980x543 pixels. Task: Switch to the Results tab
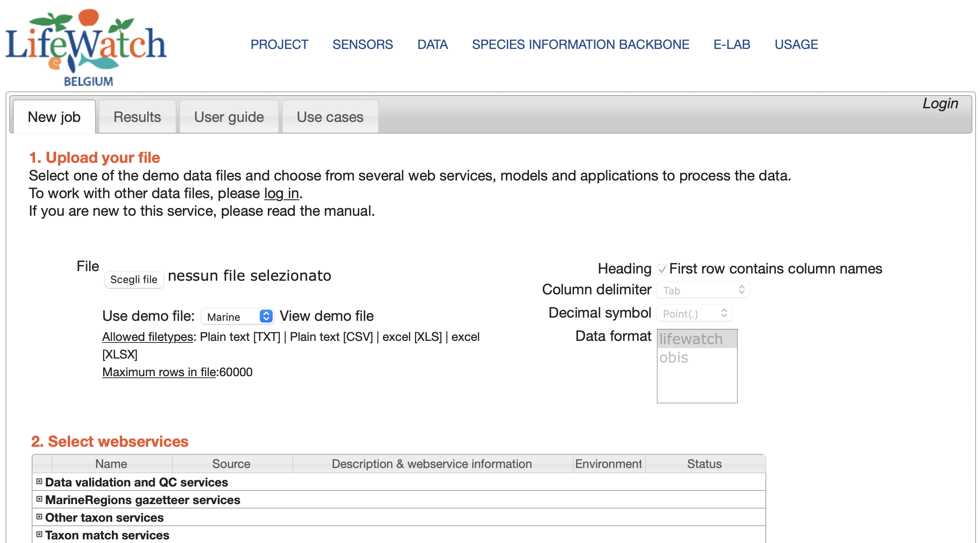[137, 117]
